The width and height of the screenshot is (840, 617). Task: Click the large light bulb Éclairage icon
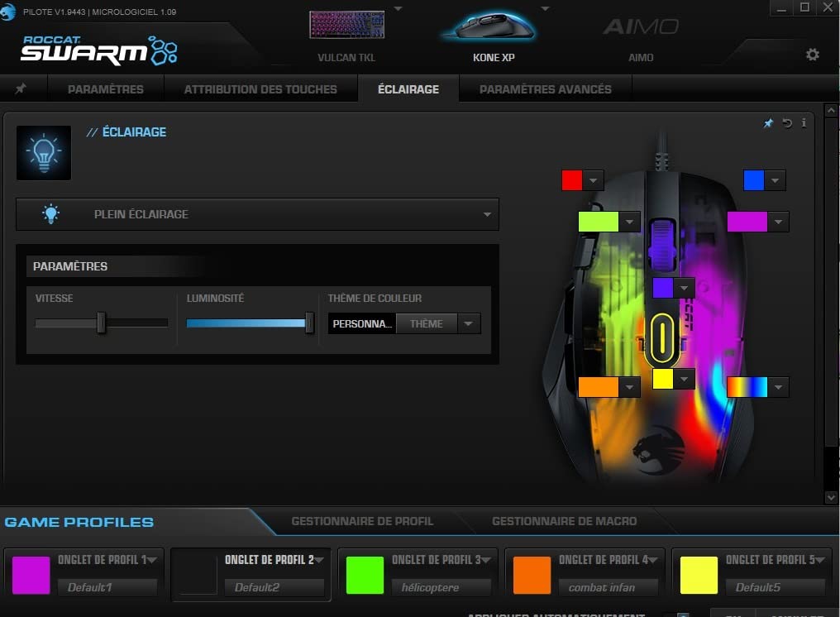coord(44,153)
